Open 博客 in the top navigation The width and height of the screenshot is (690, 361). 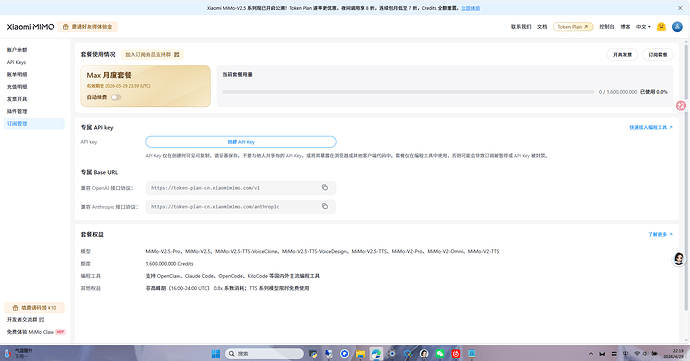click(x=625, y=27)
